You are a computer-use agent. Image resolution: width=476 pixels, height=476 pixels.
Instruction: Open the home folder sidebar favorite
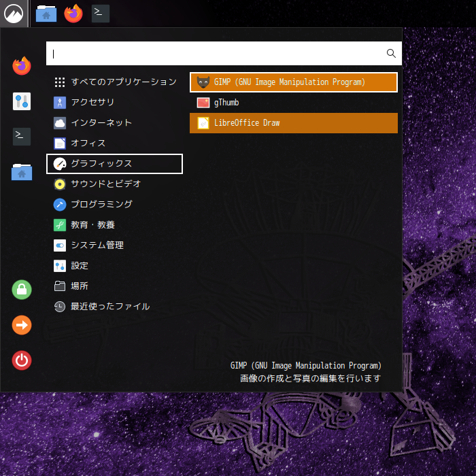click(22, 172)
